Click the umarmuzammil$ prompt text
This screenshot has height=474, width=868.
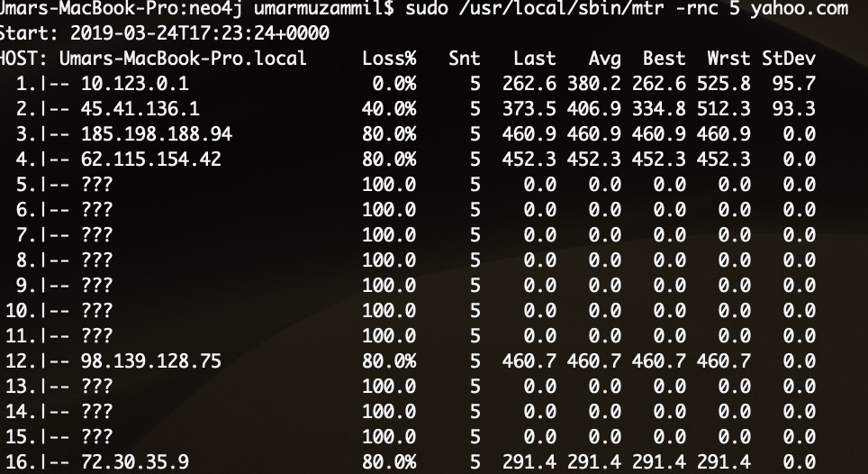pyautogui.click(x=324, y=8)
